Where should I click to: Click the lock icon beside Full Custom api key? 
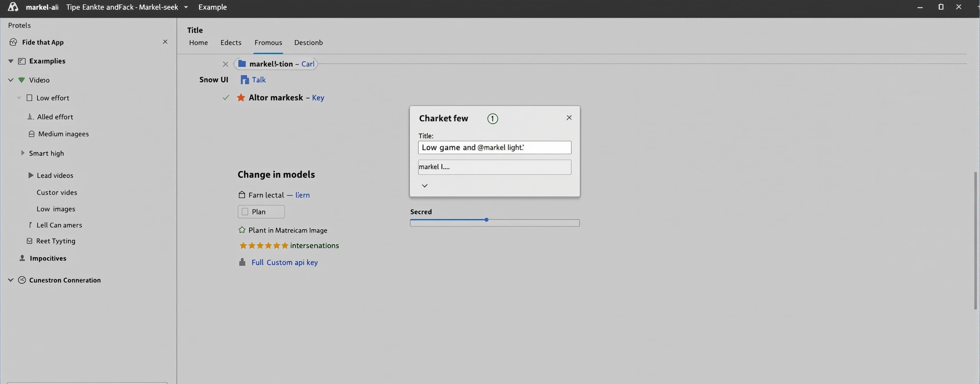242,262
